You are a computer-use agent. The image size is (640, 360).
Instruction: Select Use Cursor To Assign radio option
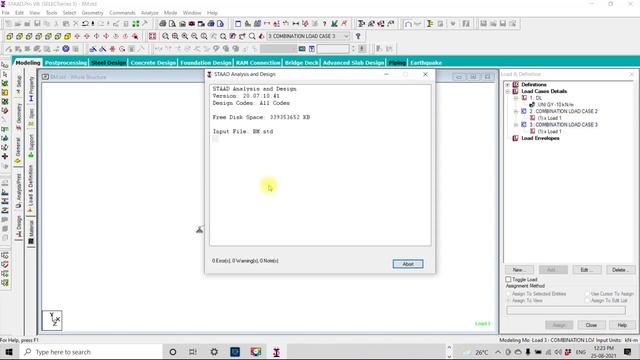click(587, 294)
